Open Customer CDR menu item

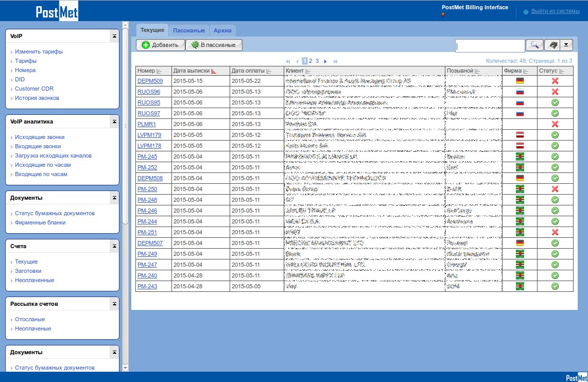[34, 89]
